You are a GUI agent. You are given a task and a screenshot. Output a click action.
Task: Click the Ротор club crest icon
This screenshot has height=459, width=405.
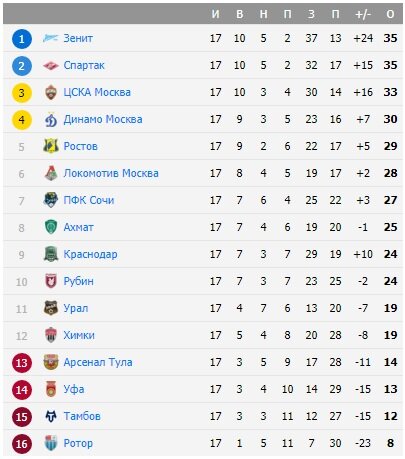tap(51, 443)
